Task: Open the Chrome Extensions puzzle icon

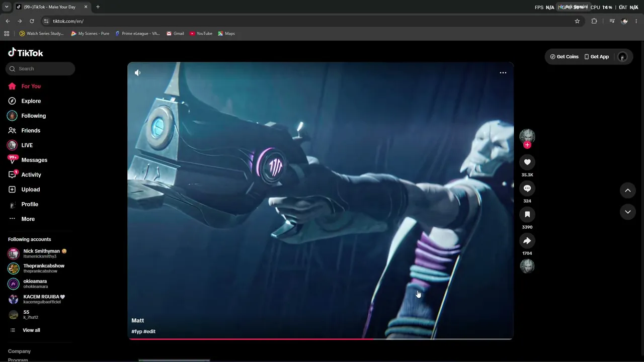Action: tap(594, 21)
